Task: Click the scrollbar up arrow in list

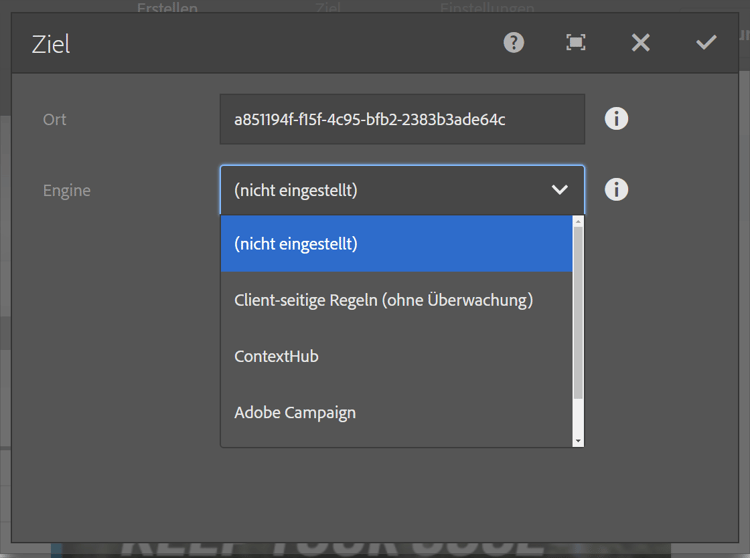Action: click(578, 221)
